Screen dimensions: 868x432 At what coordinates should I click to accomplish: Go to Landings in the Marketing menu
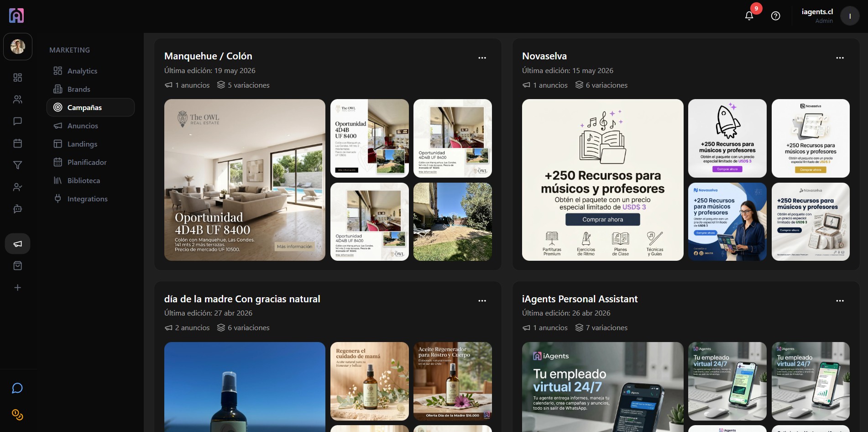click(x=91, y=144)
